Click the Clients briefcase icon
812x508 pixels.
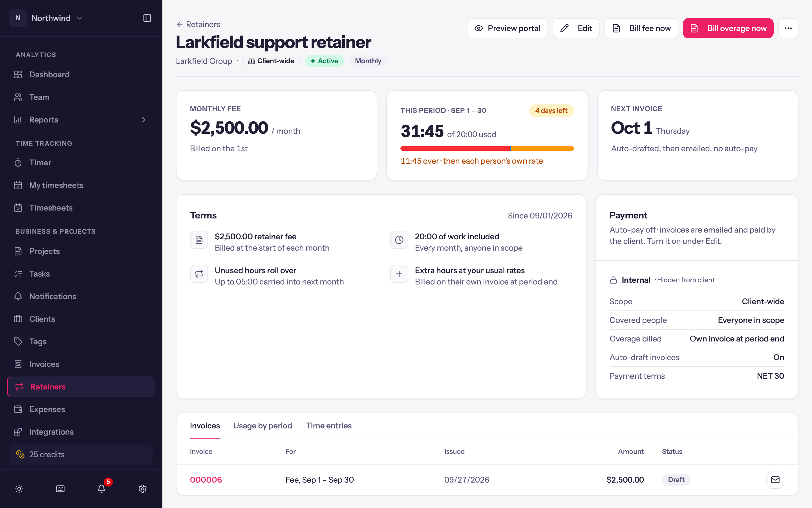point(18,319)
